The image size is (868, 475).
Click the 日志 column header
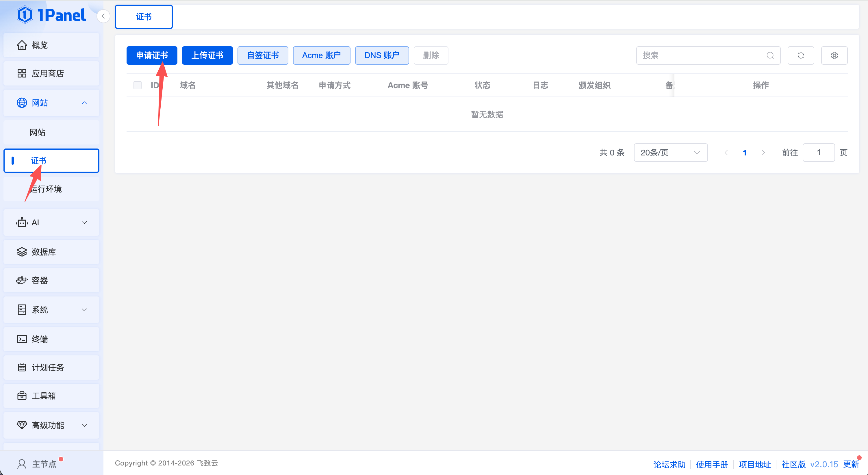click(x=541, y=85)
